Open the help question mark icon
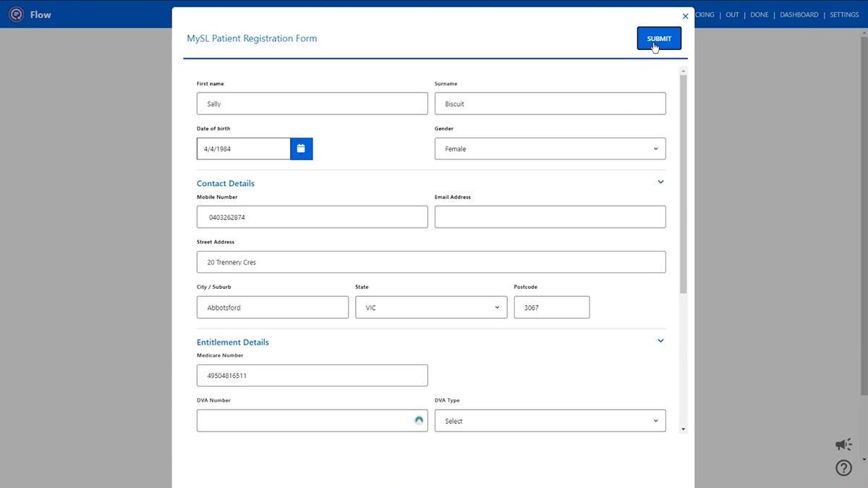The height and width of the screenshot is (488, 868). point(843,468)
